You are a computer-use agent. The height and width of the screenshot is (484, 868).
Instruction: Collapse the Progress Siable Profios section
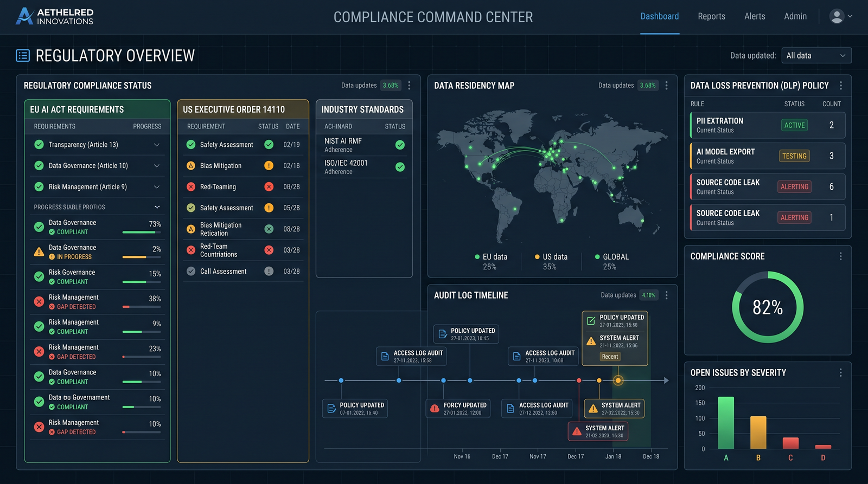[157, 207]
